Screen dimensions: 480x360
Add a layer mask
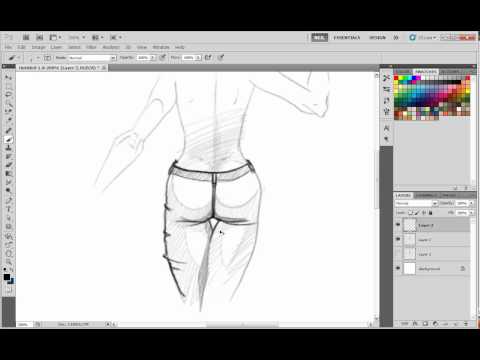[425, 323]
